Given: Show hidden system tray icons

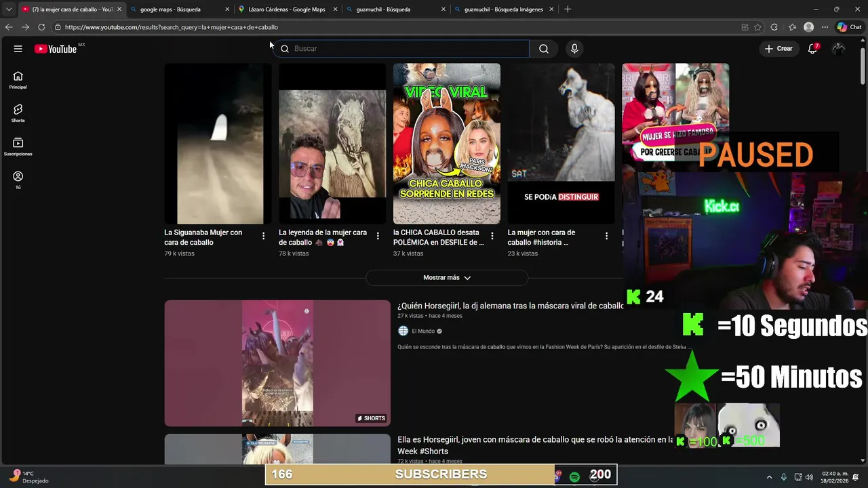Looking at the screenshot, I should pyautogui.click(x=769, y=477).
